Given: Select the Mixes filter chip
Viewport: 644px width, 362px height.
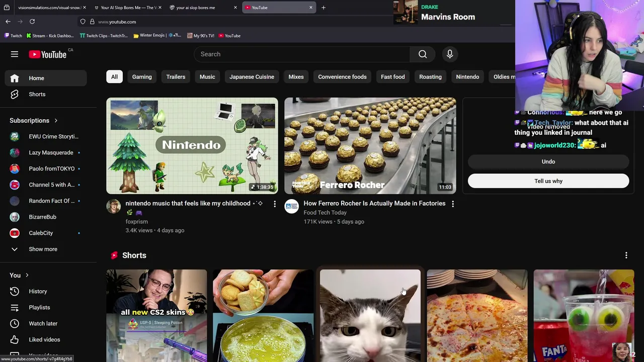Looking at the screenshot, I should pos(296,77).
